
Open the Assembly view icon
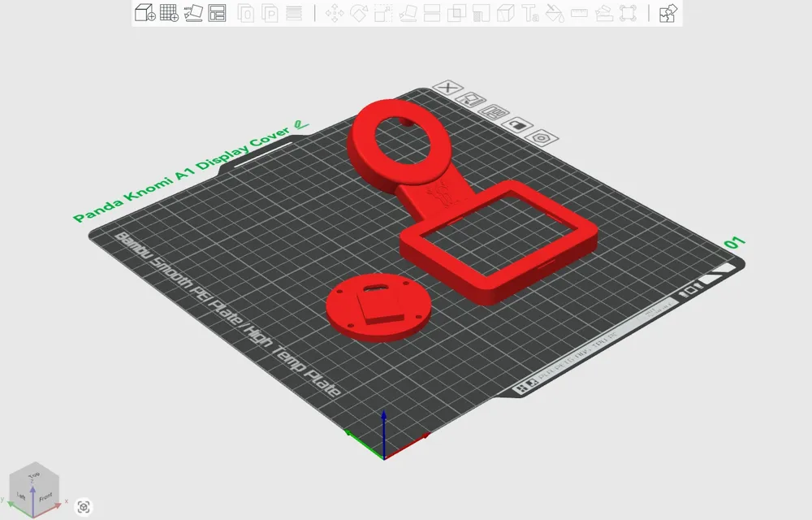tap(667, 13)
